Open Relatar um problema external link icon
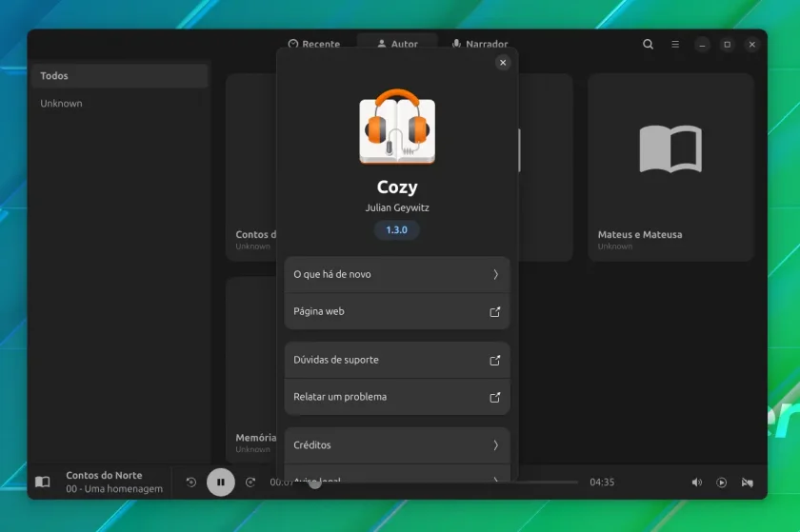Image resolution: width=800 pixels, height=532 pixels. click(495, 397)
